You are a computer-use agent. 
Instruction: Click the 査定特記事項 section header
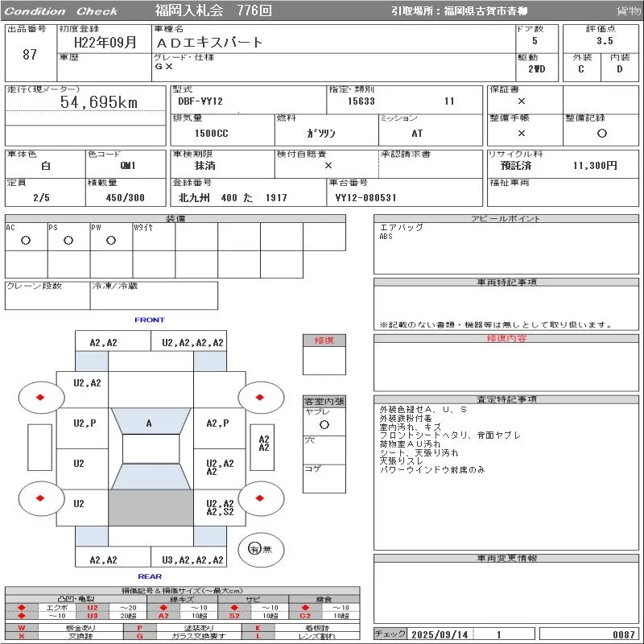506,399
